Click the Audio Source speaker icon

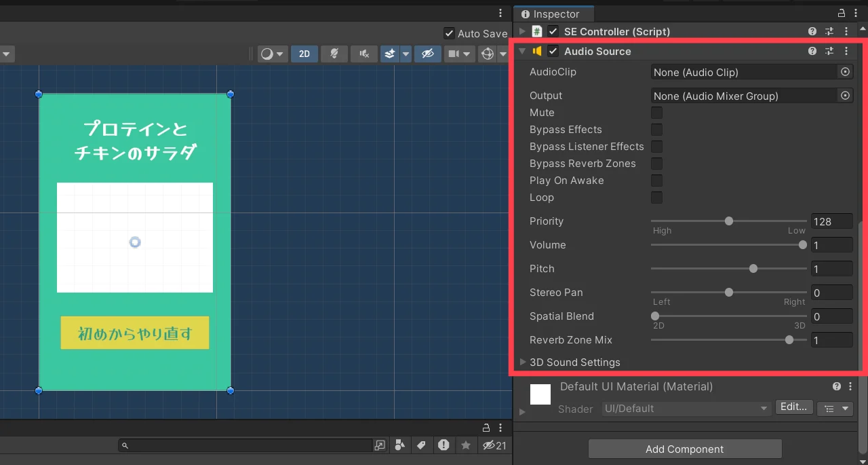(x=537, y=51)
